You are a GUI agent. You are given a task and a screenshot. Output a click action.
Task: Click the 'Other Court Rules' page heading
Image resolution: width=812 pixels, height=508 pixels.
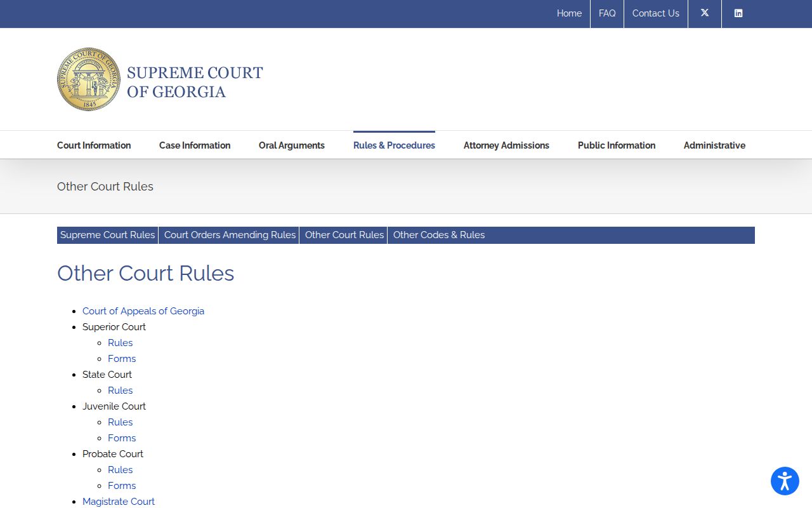point(146,273)
